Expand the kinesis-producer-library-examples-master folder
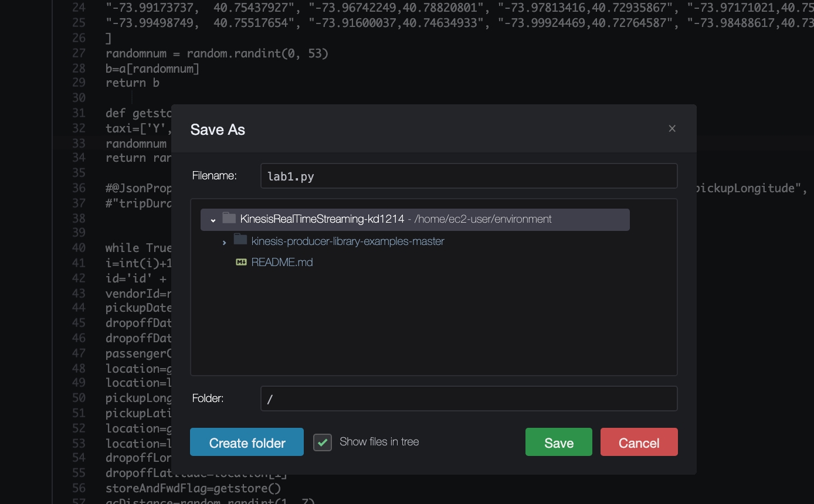This screenshot has height=504, width=814. [224, 241]
